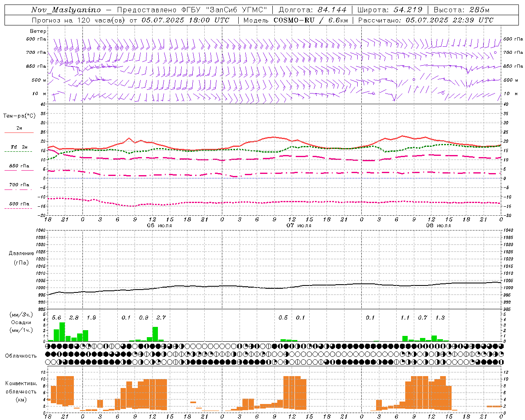525x420 pixels.
Task: Click the 1.3 precipitation total
Action: (440, 318)
